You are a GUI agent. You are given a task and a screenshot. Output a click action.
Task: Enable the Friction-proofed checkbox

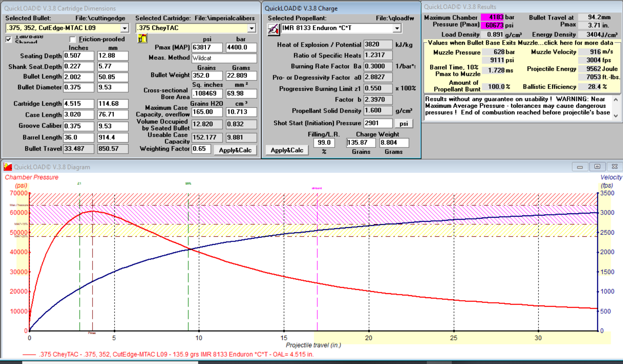[x=73, y=39]
